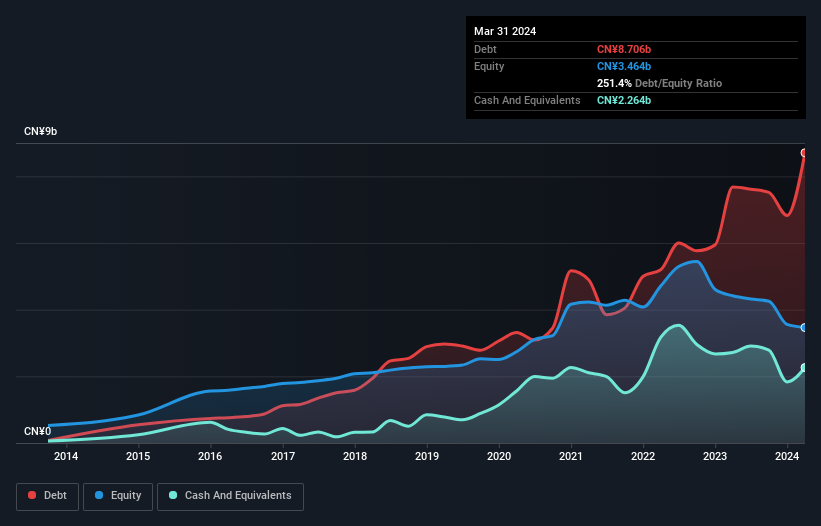Select the 2022 x-axis label
This screenshot has width=821, height=526.
point(643,456)
